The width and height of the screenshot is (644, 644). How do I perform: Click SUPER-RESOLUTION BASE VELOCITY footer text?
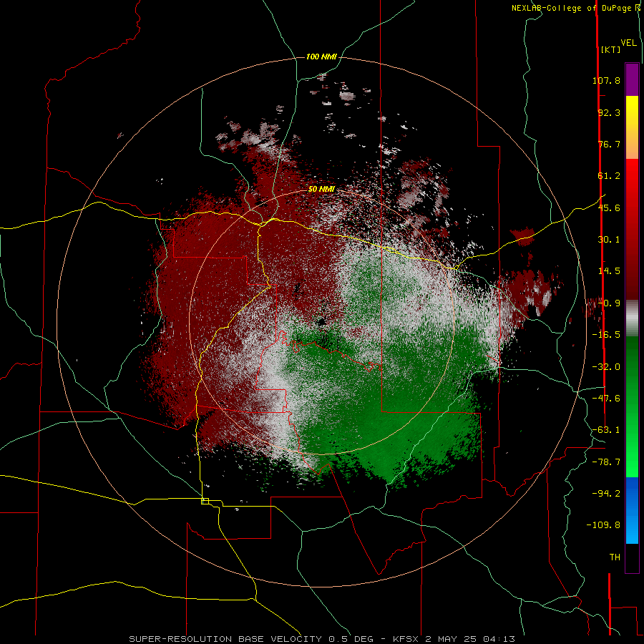coord(225,639)
